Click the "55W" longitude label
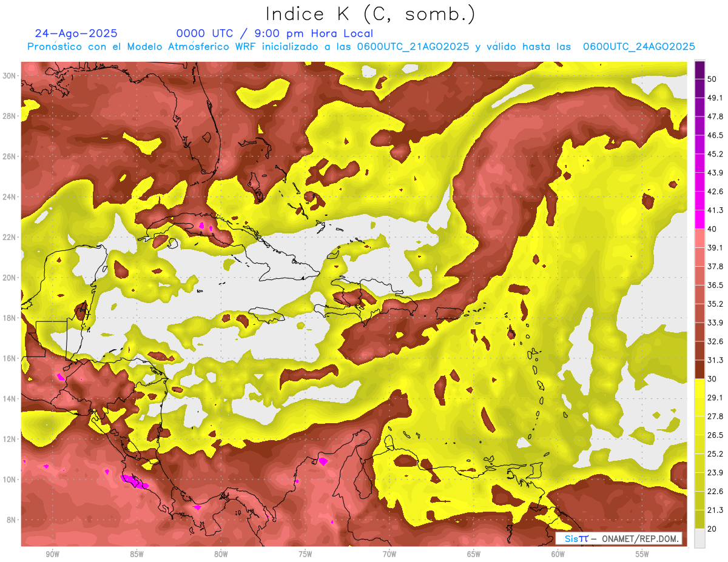This screenshot has height=562, width=728. 642,555
